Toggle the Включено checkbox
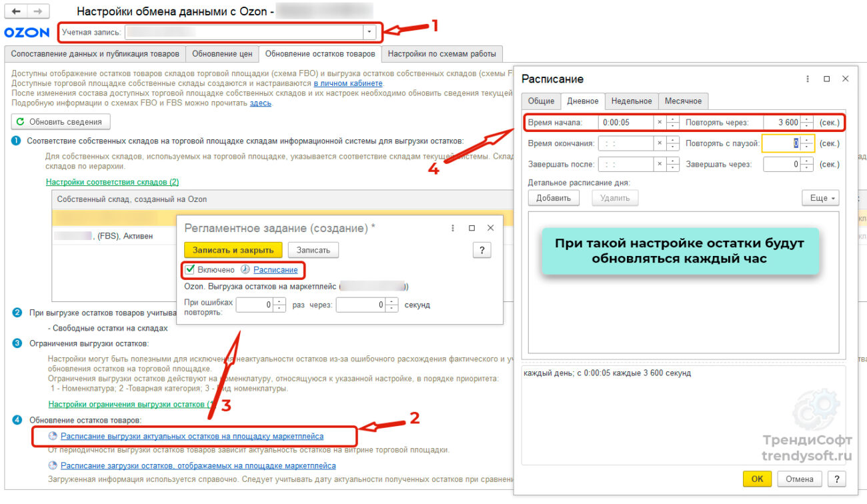This screenshot has width=867, height=504. (x=190, y=270)
